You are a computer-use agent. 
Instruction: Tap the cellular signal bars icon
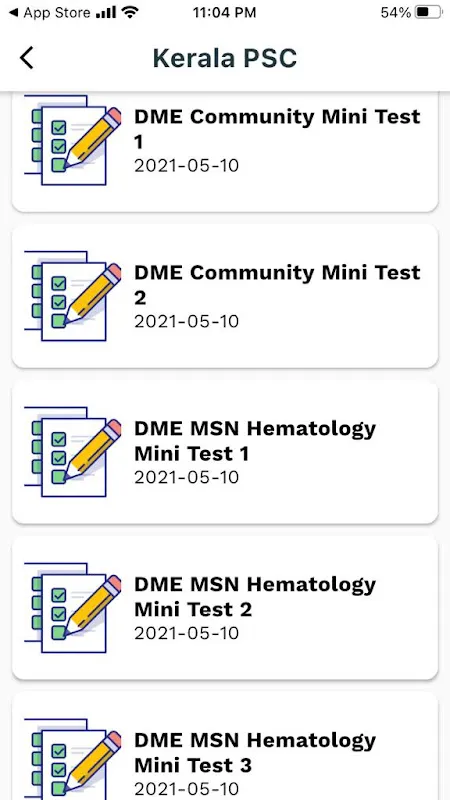pyautogui.click(x=106, y=13)
